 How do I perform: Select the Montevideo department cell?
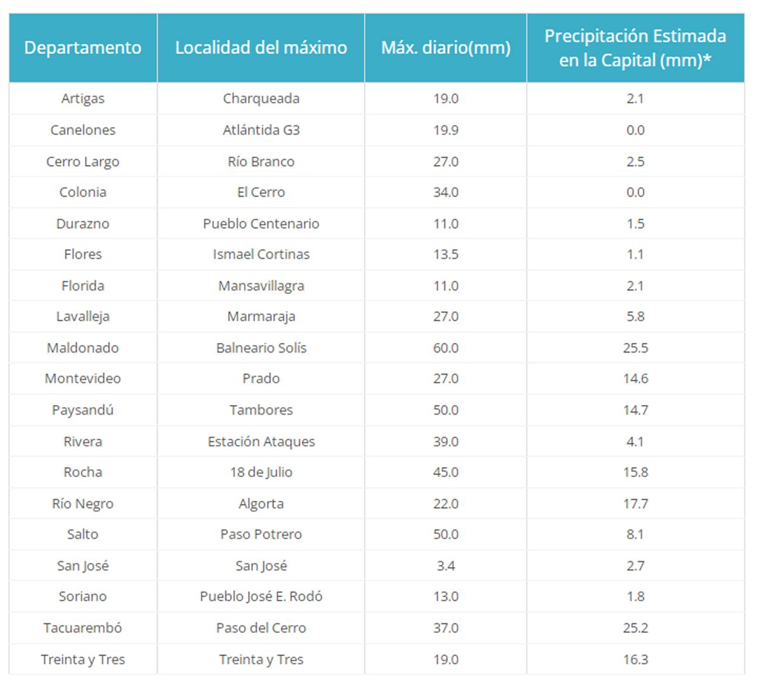coord(82,379)
